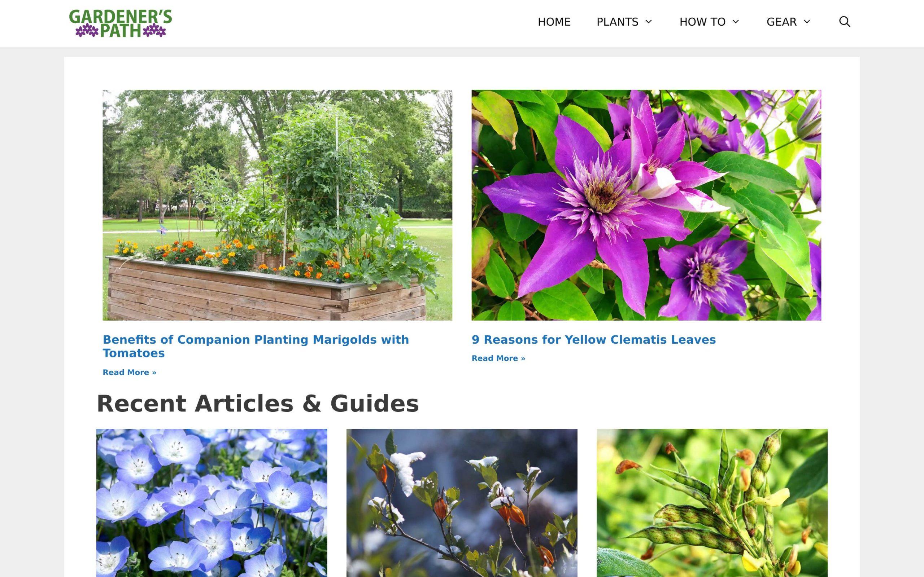The width and height of the screenshot is (924, 577).
Task: Click Read More under marigolds article
Action: pyautogui.click(x=130, y=373)
